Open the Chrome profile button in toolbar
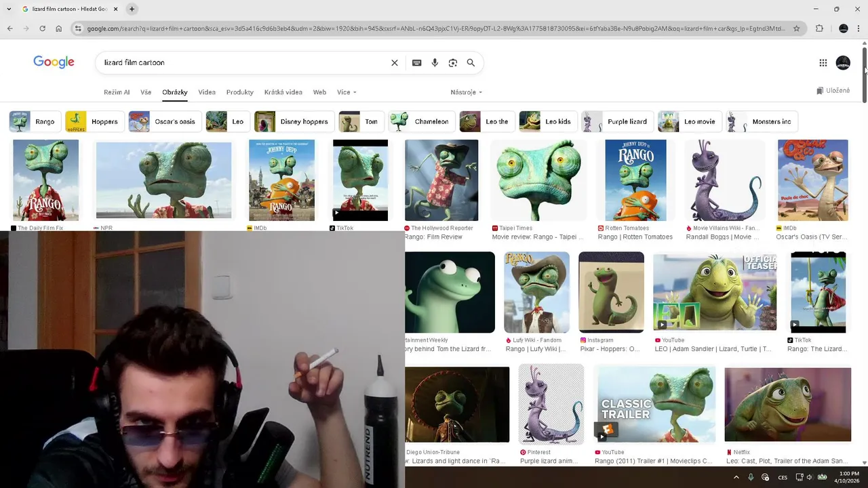This screenshot has width=868, height=488. point(844,28)
